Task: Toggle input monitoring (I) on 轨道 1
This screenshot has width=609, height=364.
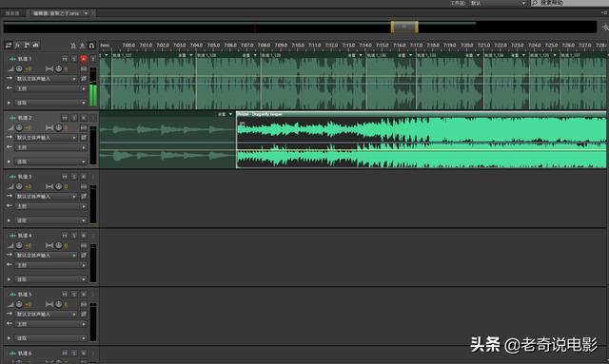Action: (93, 59)
